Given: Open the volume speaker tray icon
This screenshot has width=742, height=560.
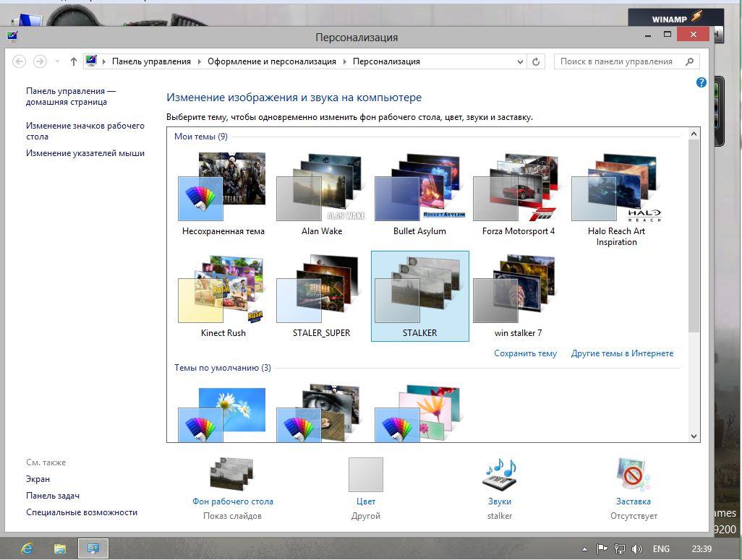Looking at the screenshot, I should pos(637,548).
